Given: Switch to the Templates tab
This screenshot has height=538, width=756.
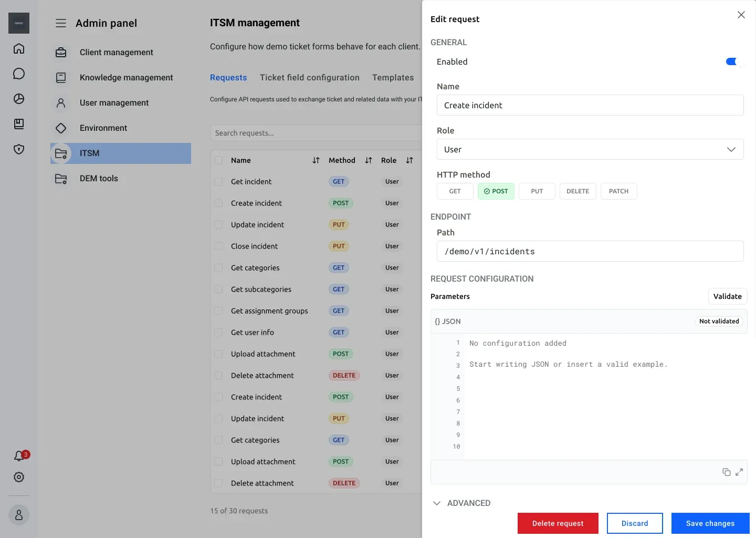Looking at the screenshot, I should pyautogui.click(x=393, y=77).
